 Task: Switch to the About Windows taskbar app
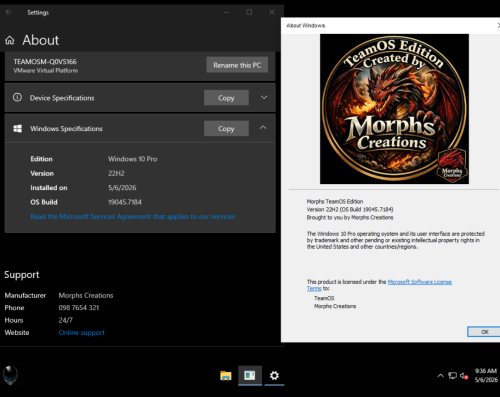point(250,376)
